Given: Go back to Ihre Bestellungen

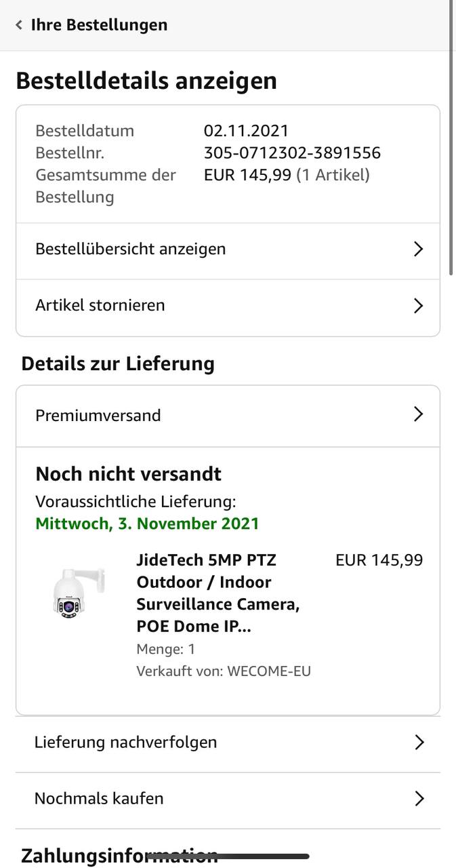Looking at the screenshot, I should [x=99, y=25].
